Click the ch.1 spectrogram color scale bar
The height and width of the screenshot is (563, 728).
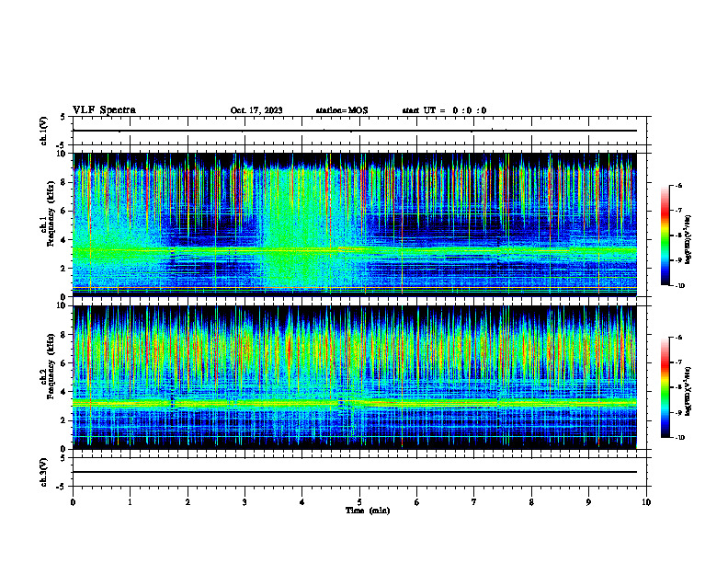[665, 236]
